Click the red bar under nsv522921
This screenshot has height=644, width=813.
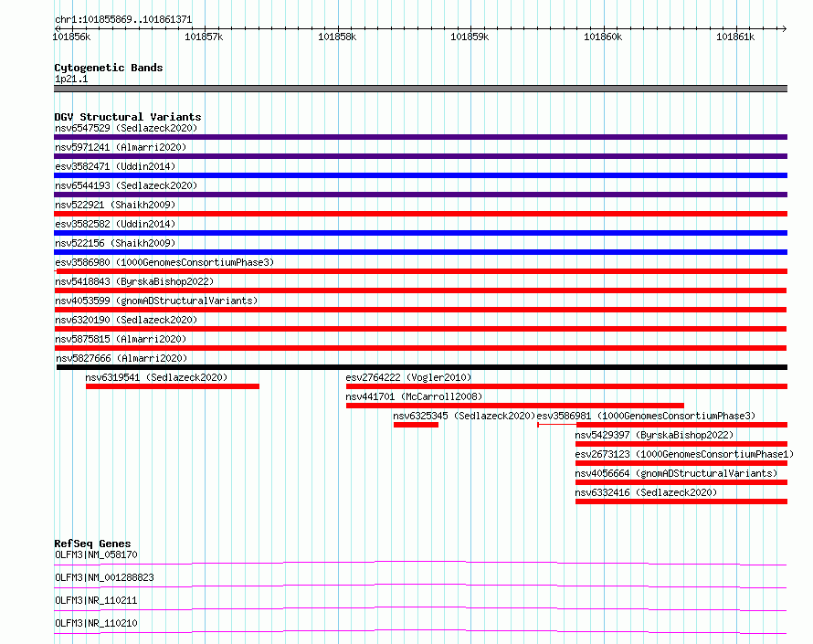pos(420,214)
